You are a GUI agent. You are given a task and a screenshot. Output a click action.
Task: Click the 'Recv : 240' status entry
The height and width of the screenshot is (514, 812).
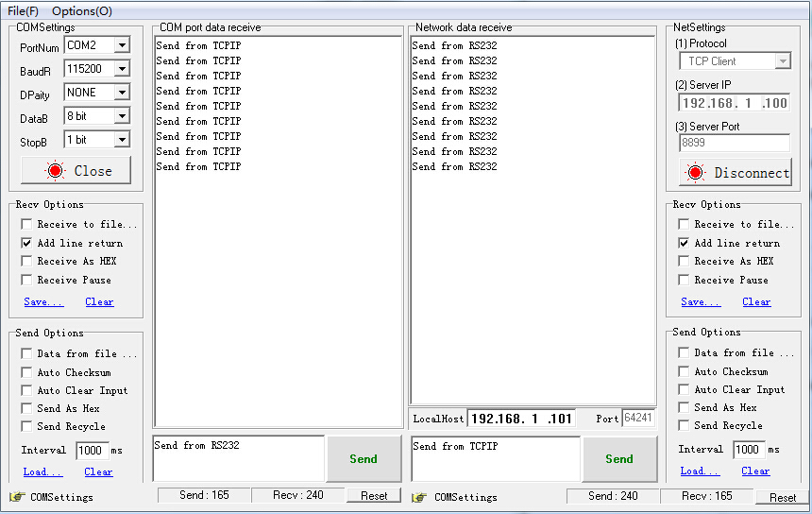tap(297, 495)
